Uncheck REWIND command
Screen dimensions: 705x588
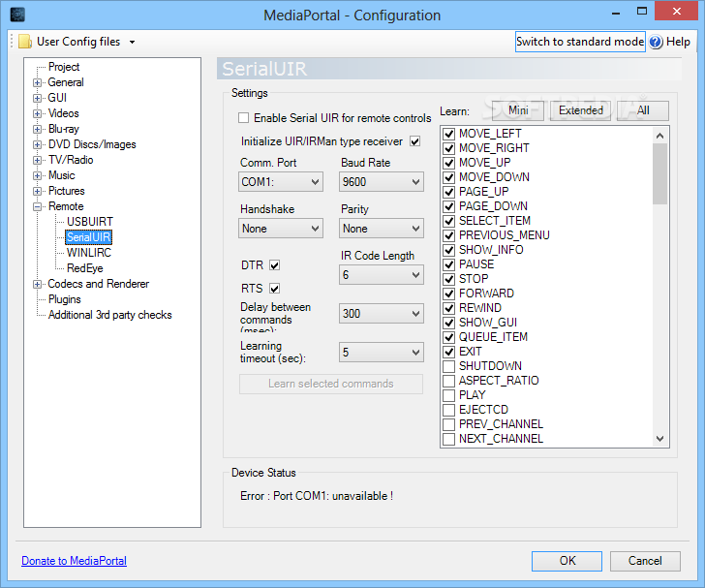tap(448, 308)
